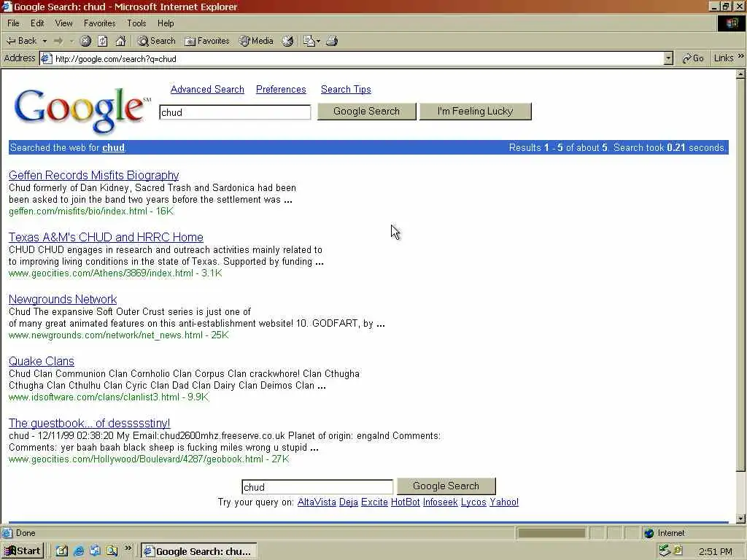
Task: Click the Google Search taskbar window button
Action: point(198,551)
